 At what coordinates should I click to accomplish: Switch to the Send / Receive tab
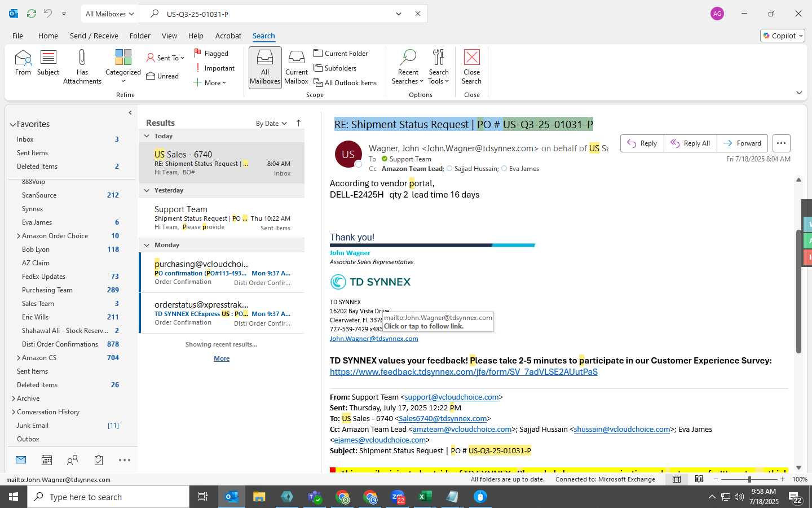[94, 36]
